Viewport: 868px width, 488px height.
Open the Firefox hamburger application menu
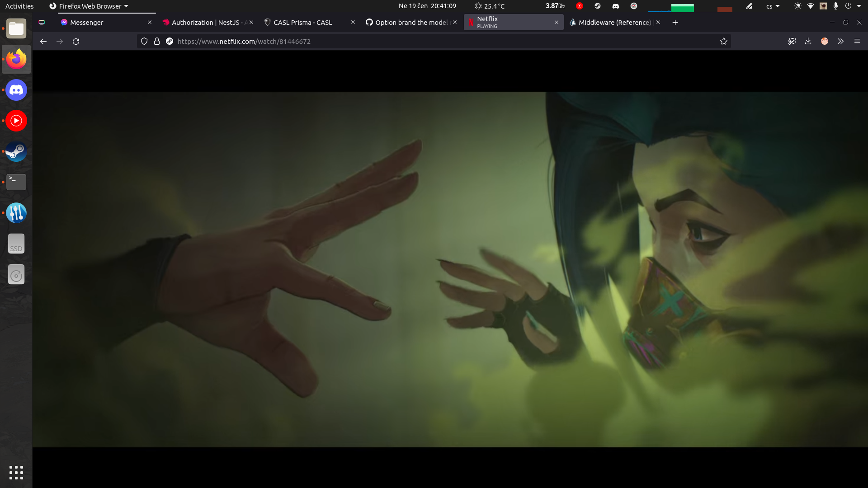coord(857,41)
